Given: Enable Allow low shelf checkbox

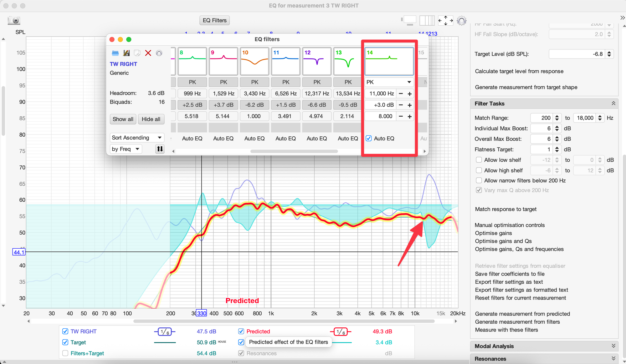Looking at the screenshot, I should 479,160.
